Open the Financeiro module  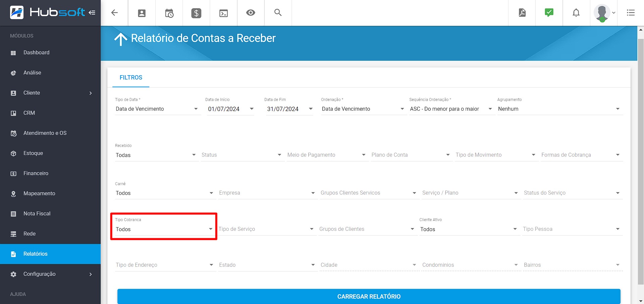pyautogui.click(x=50, y=173)
